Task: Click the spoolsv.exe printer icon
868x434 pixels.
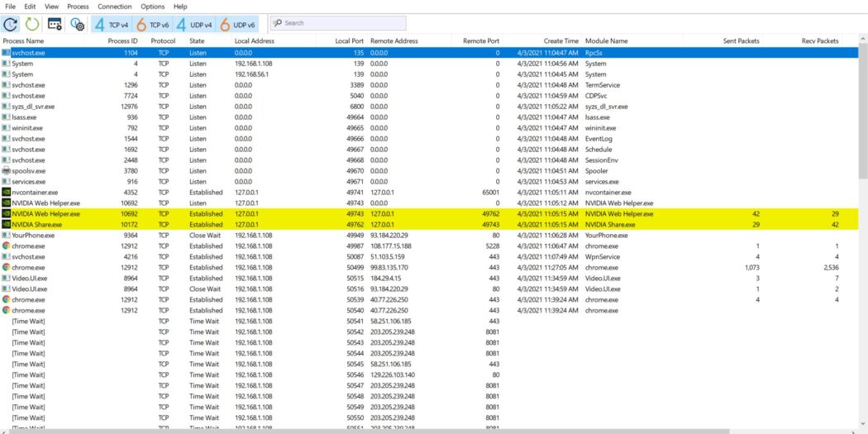Action: [x=6, y=171]
